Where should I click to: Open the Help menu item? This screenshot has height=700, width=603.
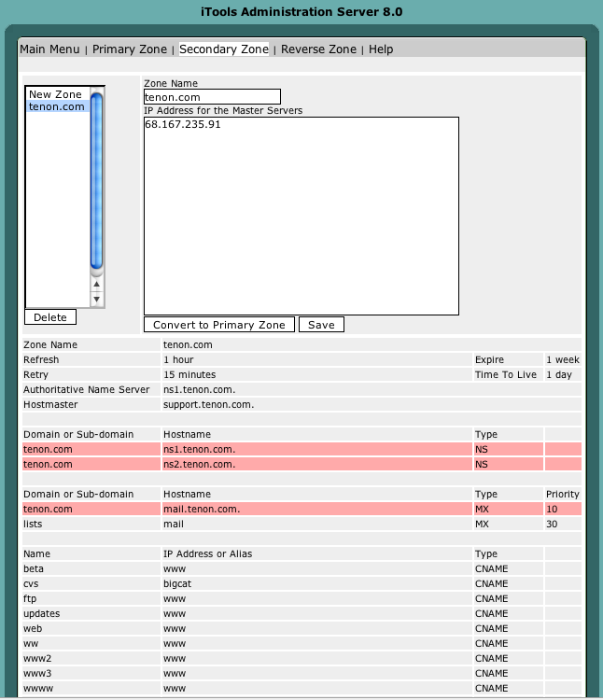point(381,49)
